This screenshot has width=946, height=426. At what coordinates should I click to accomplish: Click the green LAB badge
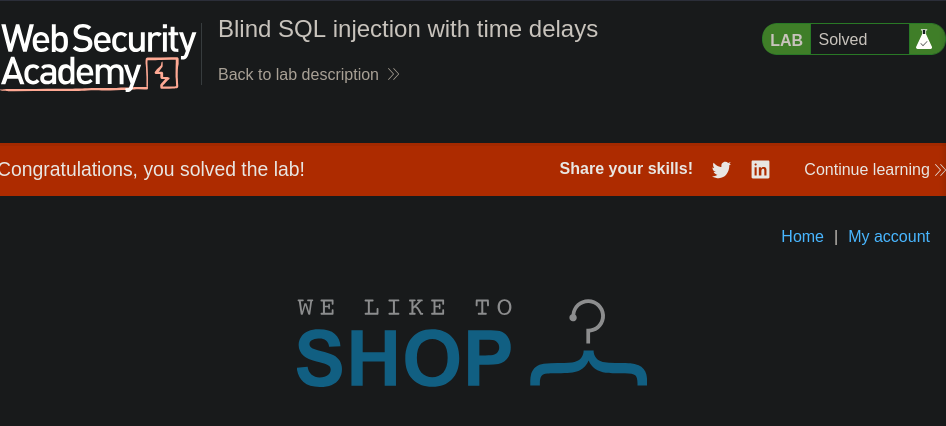[786, 40]
